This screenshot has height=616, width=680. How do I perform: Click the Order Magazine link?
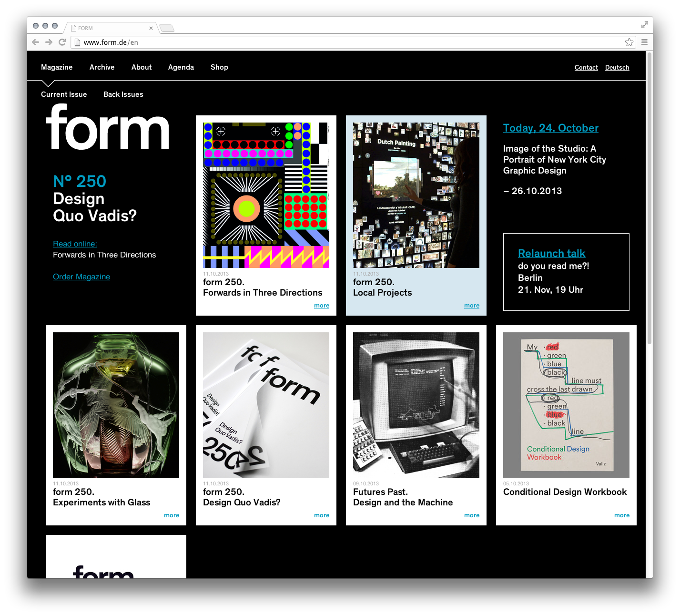pos(81,277)
